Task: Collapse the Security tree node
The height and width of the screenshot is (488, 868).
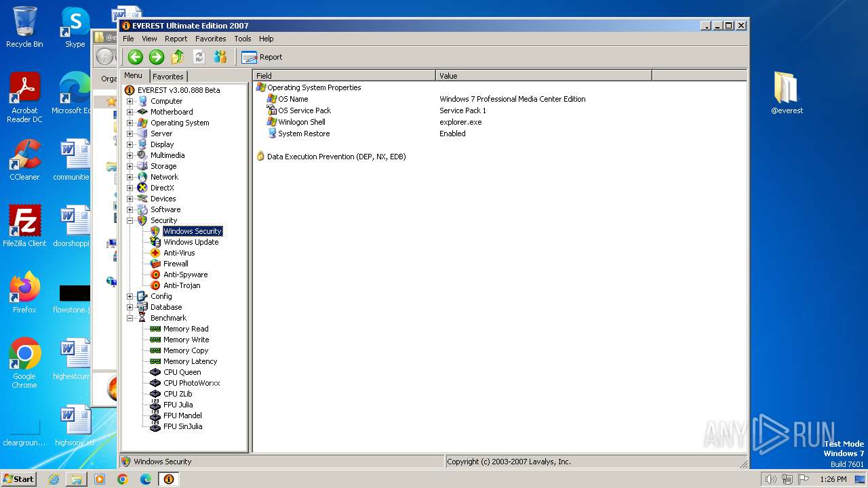Action: click(130, 220)
